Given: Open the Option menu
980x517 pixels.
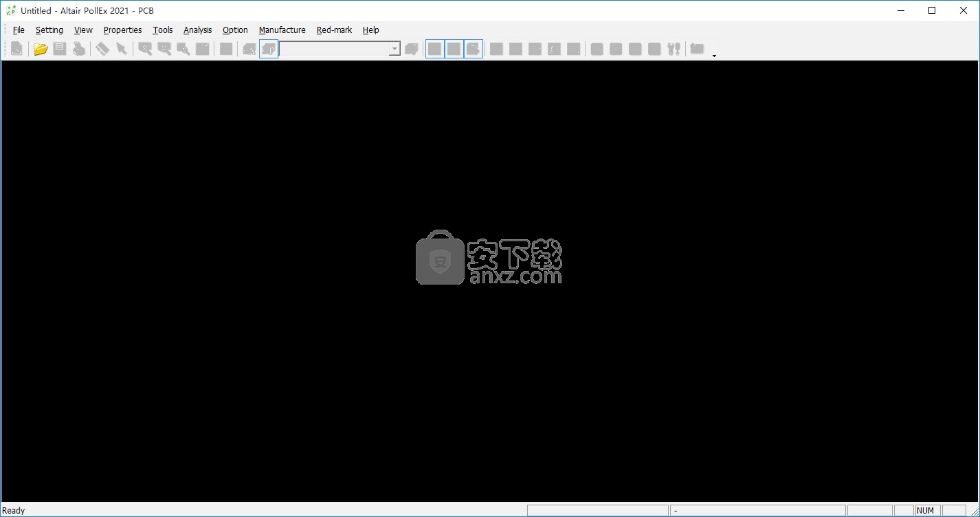Looking at the screenshot, I should point(235,30).
